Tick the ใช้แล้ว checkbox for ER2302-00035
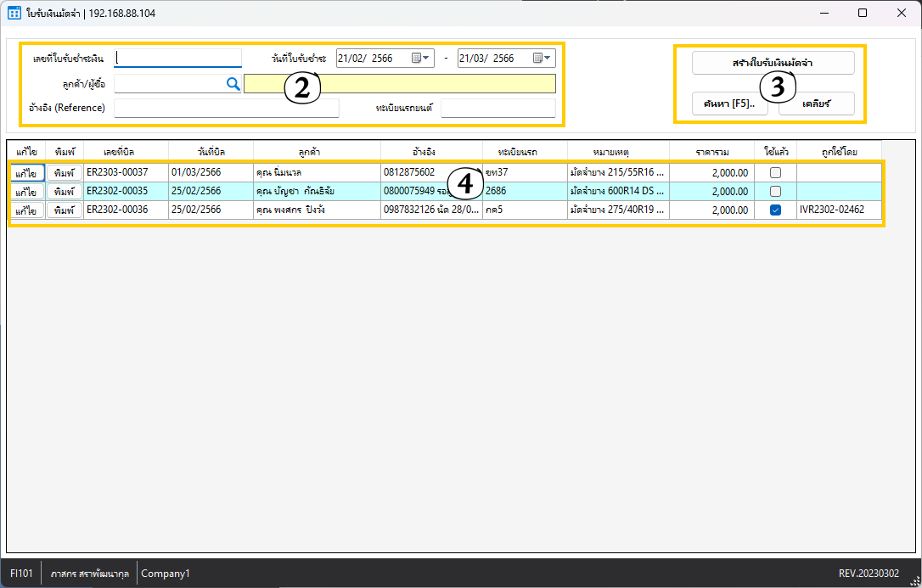This screenshot has width=922, height=588. coord(775,191)
